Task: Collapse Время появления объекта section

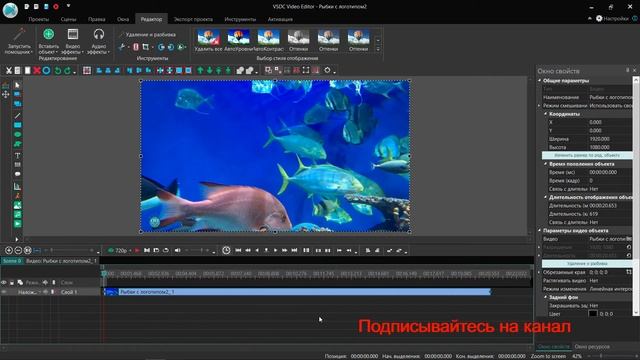Action: coord(545,164)
